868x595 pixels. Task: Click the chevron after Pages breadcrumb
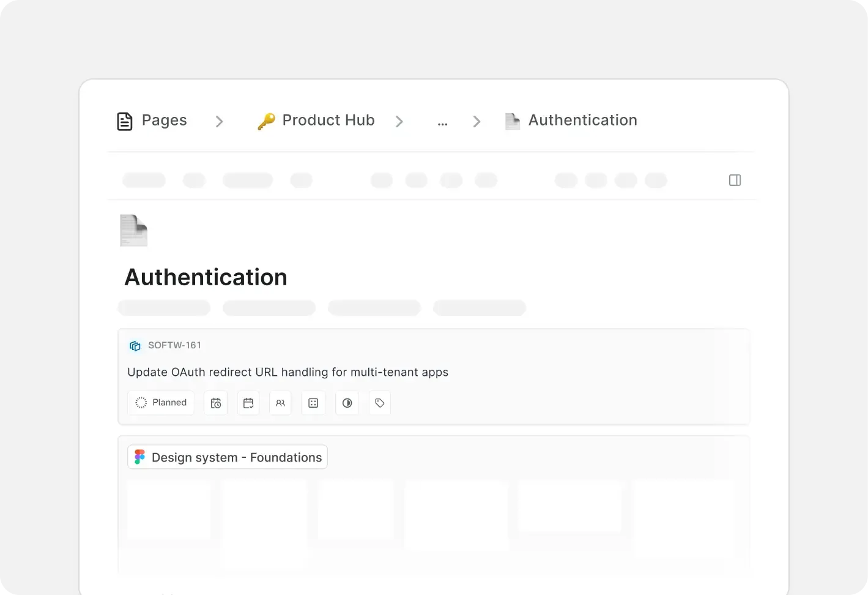(219, 121)
